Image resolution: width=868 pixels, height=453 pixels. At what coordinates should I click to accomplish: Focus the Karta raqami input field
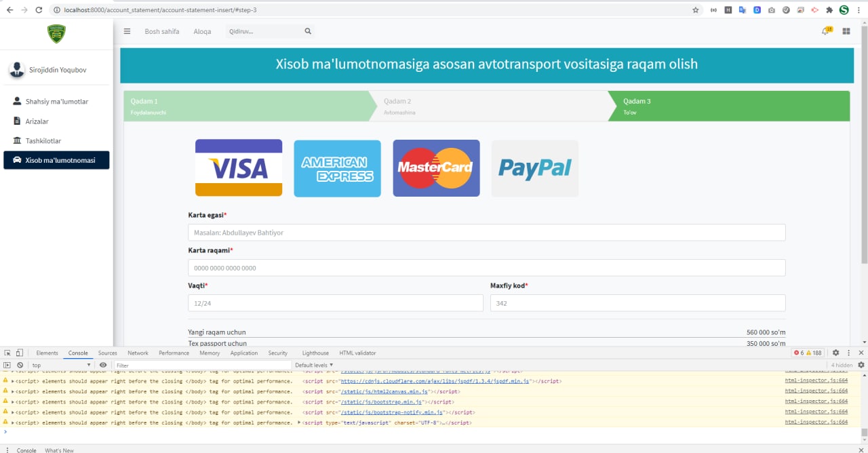point(487,268)
